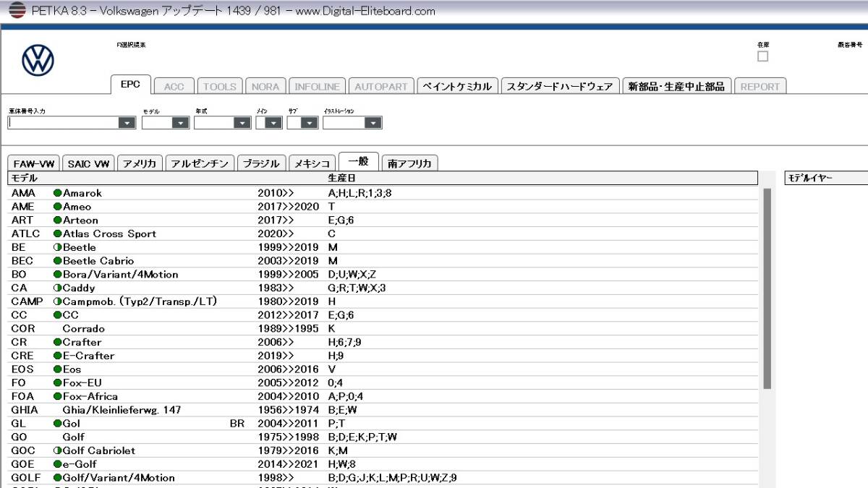Click the green dot beside Fox-Africa

(57, 396)
